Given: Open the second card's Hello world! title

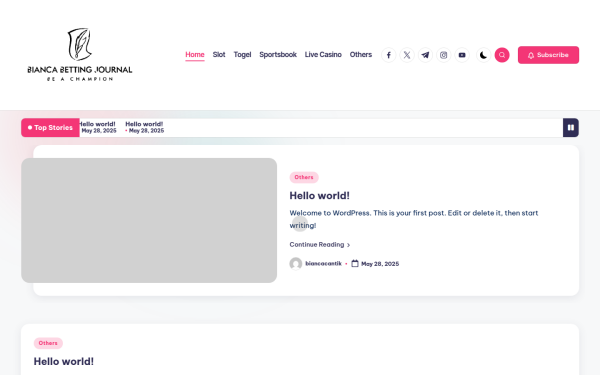Looking at the screenshot, I should [x=64, y=362].
